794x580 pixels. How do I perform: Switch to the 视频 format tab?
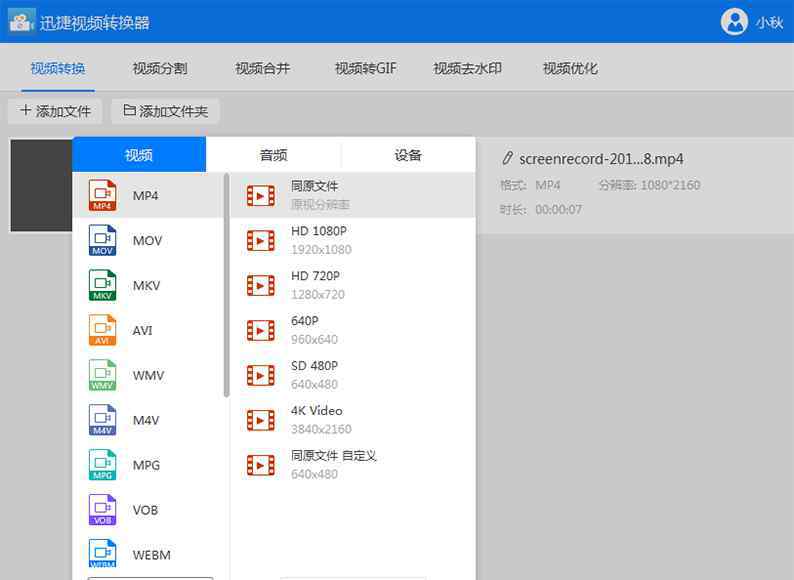point(139,154)
